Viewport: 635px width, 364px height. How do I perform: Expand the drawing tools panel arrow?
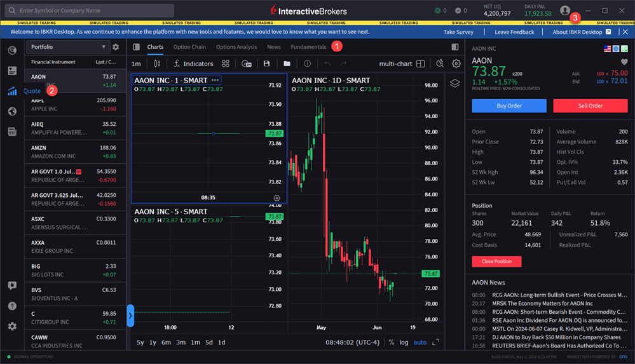[x=130, y=316]
